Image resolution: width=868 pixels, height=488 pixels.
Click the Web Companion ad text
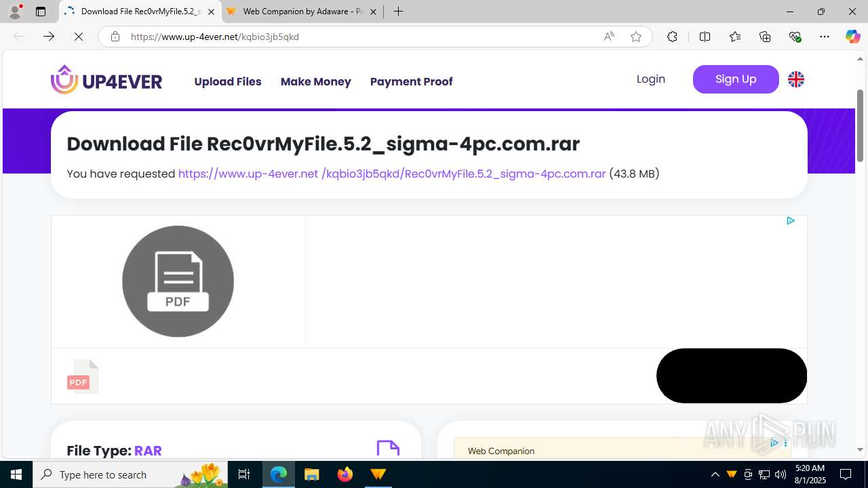click(501, 451)
